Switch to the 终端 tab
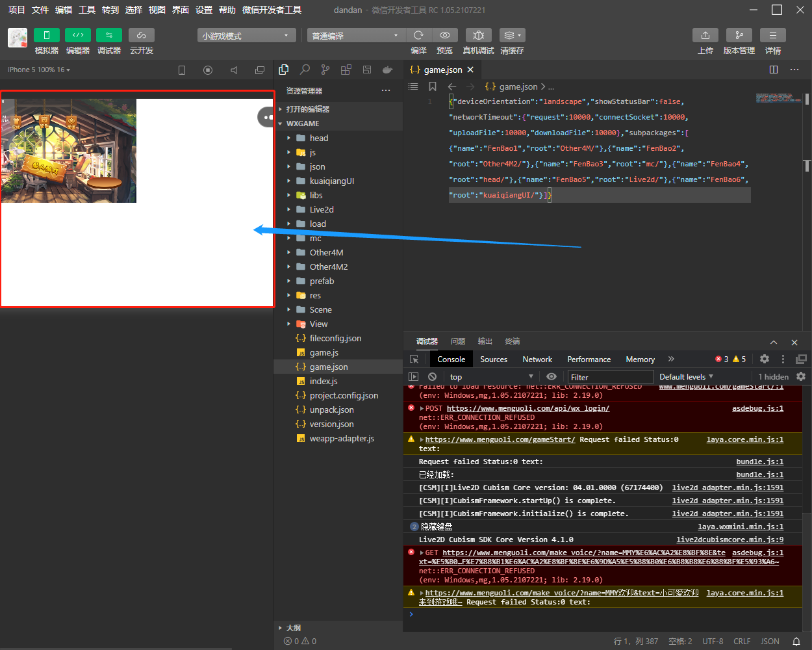 click(513, 341)
